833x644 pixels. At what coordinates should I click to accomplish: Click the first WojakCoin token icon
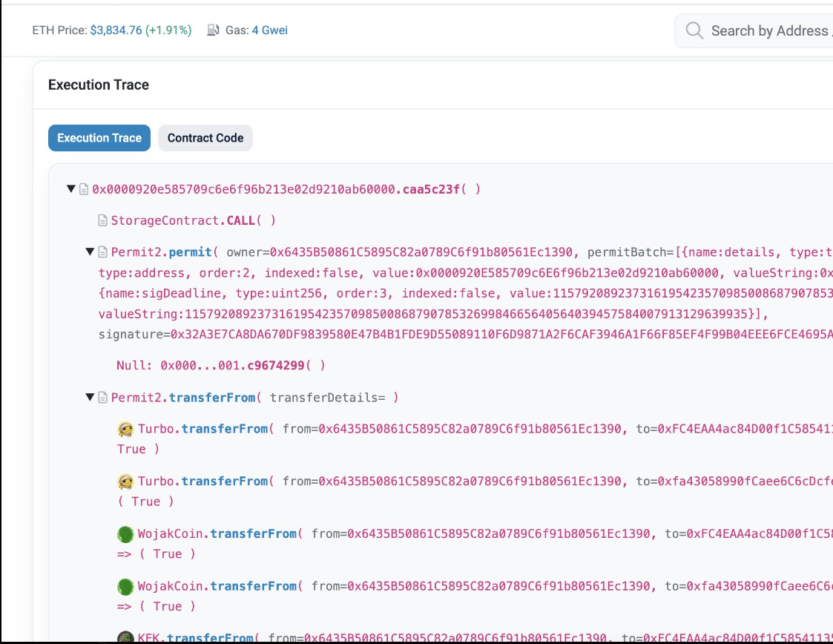pos(125,534)
